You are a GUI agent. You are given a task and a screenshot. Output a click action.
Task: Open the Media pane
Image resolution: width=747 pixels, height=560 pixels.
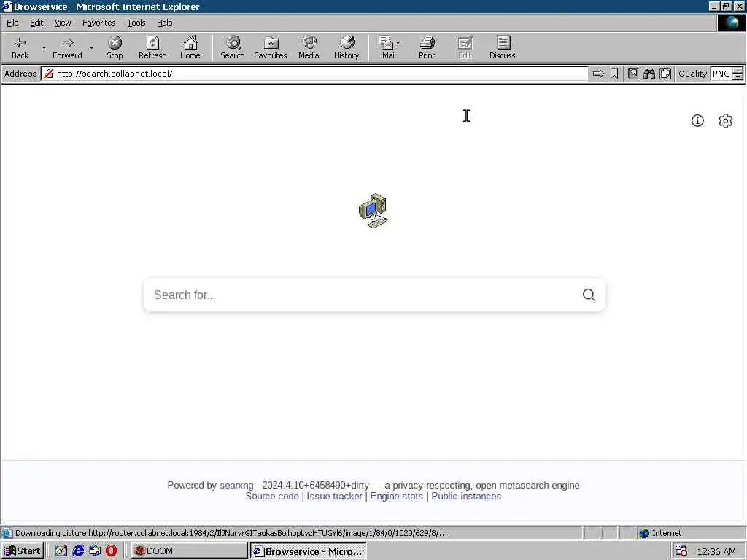click(309, 47)
